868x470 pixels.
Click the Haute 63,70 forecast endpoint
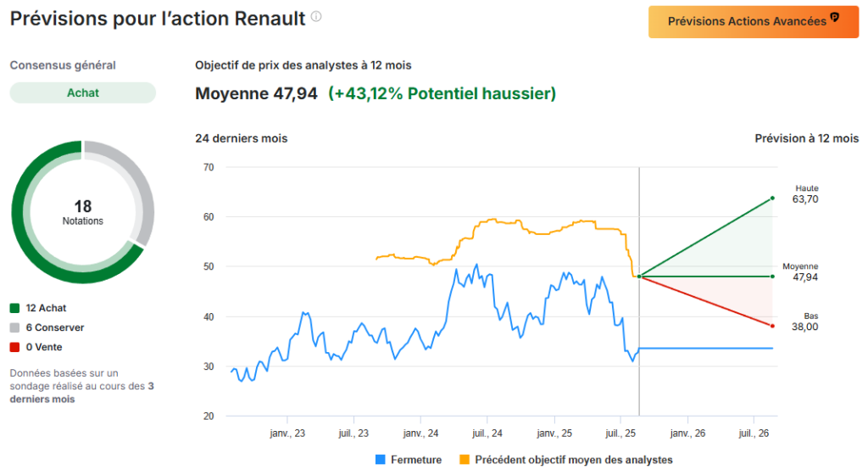click(772, 199)
